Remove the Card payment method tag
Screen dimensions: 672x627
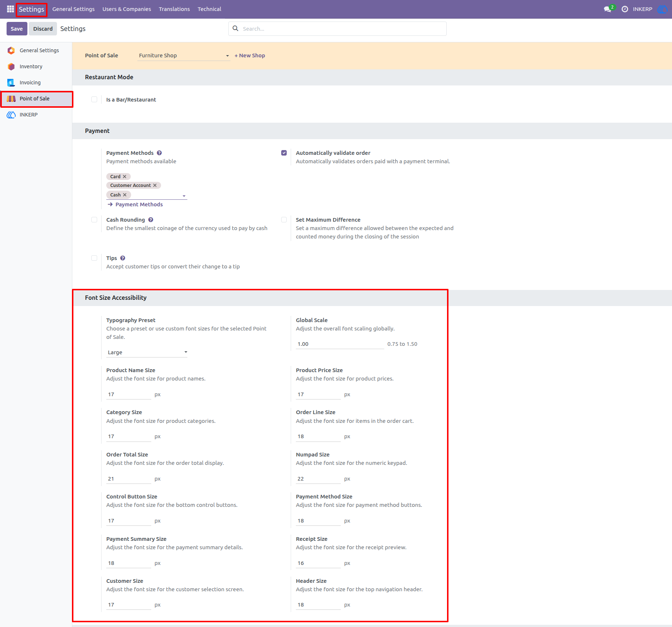pyautogui.click(x=125, y=176)
